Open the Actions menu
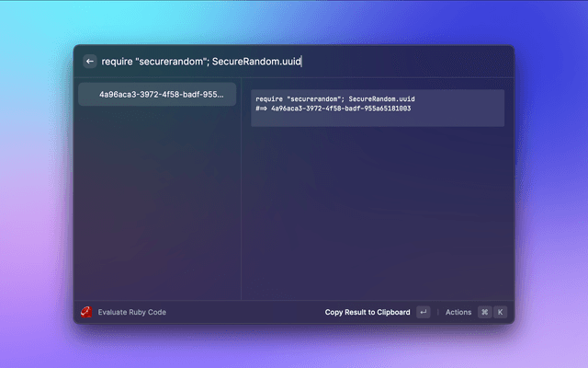The height and width of the screenshot is (368, 588). (458, 312)
